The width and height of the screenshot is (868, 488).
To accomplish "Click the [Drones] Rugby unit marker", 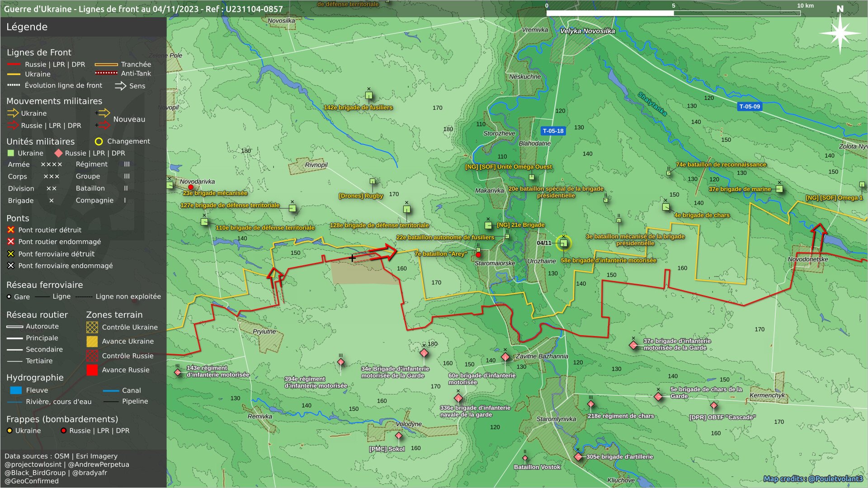I will click(x=373, y=182).
